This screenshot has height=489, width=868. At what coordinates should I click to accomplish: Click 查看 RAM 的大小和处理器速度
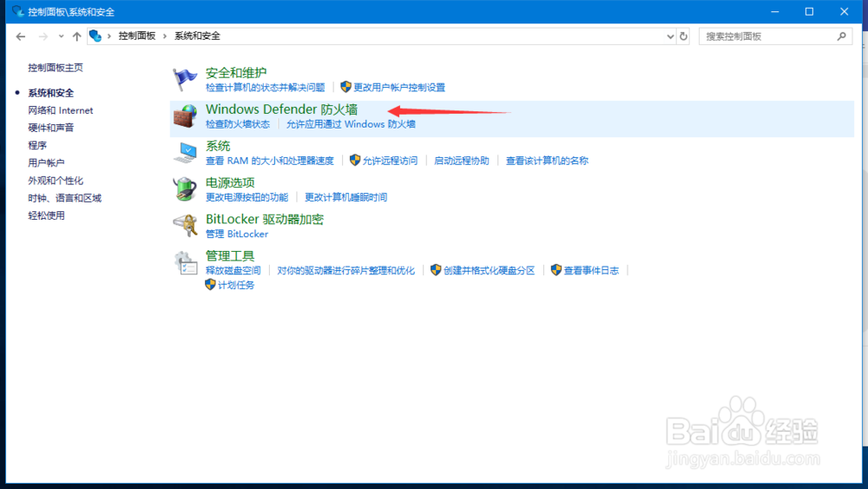pyautogui.click(x=270, y=161)
